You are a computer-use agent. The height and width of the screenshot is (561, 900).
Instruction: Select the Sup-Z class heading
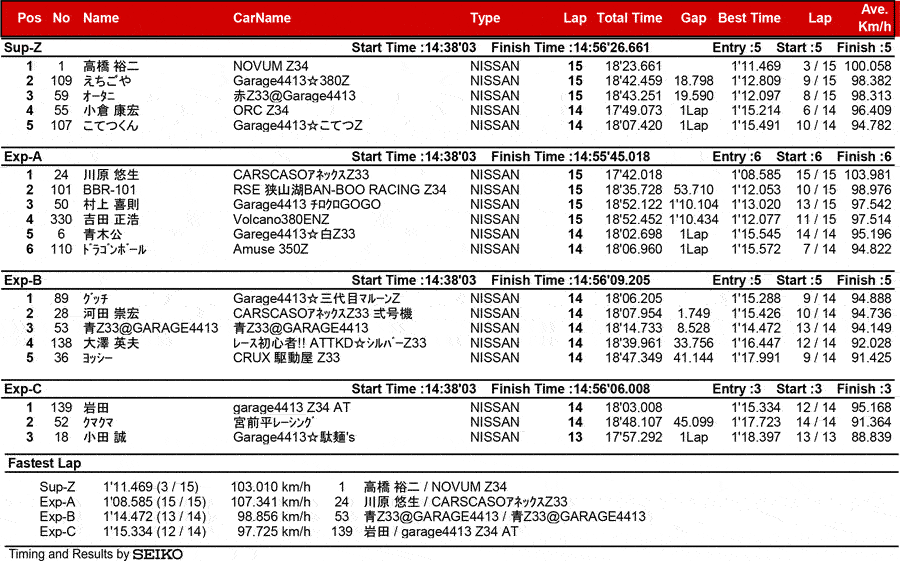[23, 48]
